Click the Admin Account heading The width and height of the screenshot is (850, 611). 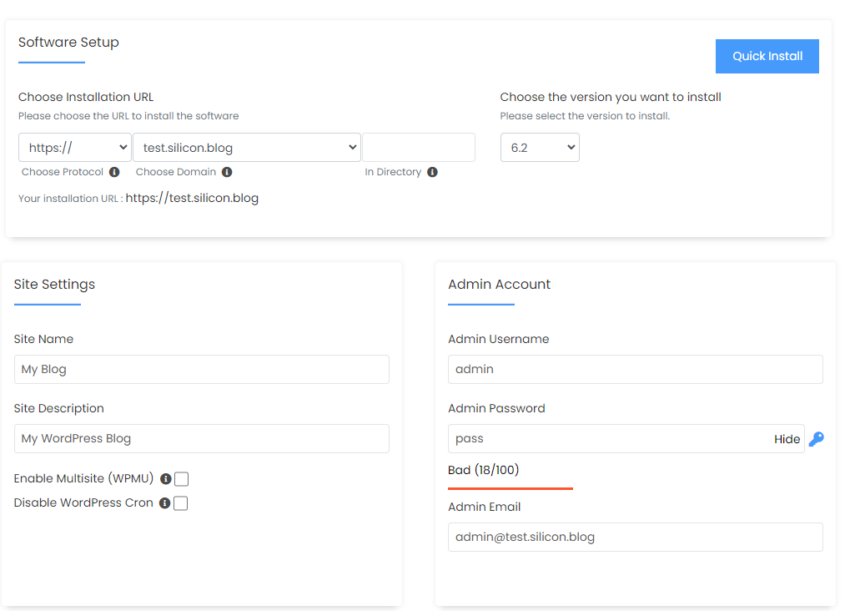point(499,284)
